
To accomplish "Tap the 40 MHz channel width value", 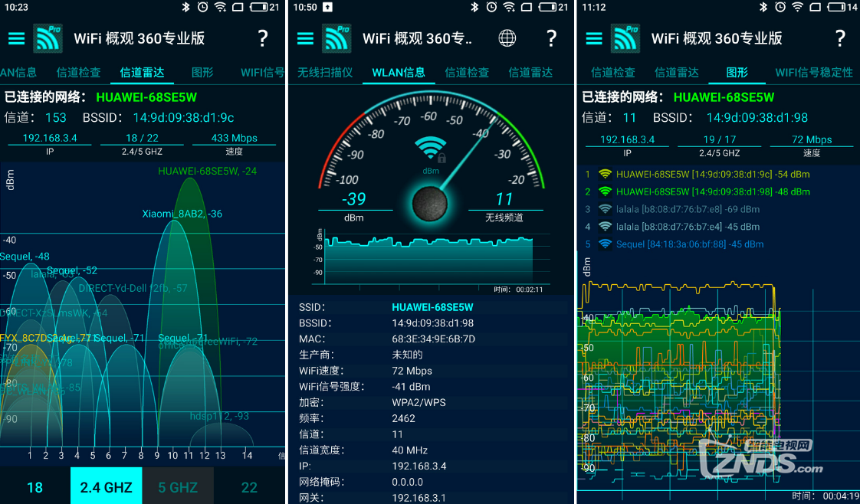I will click(x=410, y=450).
